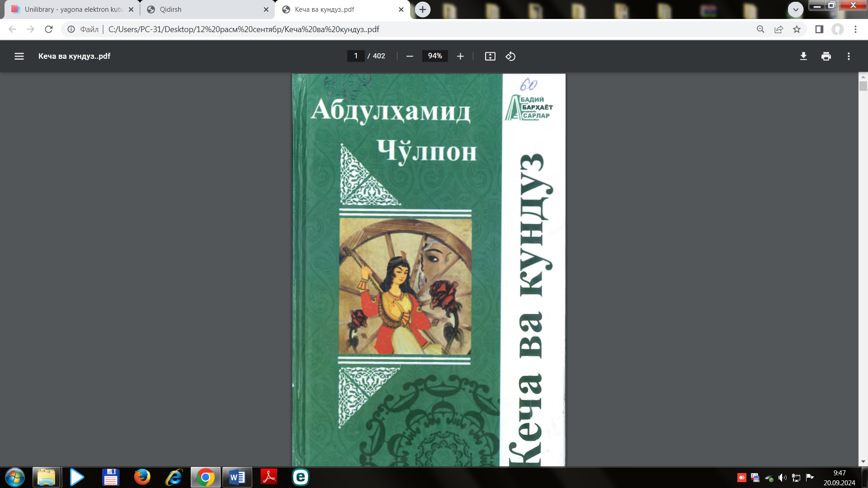
Task: Close the Unilibrary tab
Action: coord(131,9)
